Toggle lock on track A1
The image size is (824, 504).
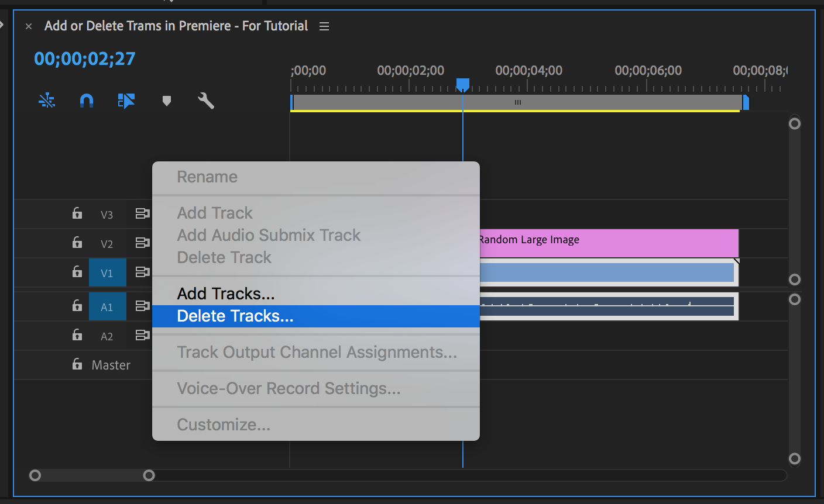[77, 305]
